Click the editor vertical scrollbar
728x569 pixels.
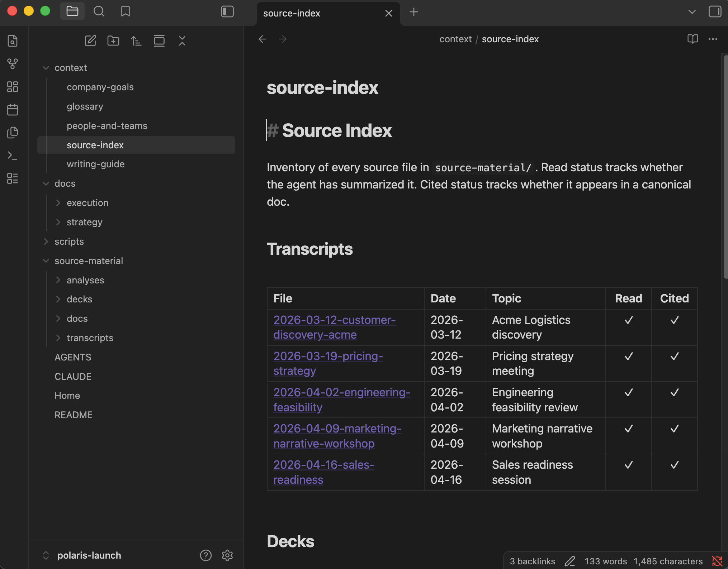[725, 167]
